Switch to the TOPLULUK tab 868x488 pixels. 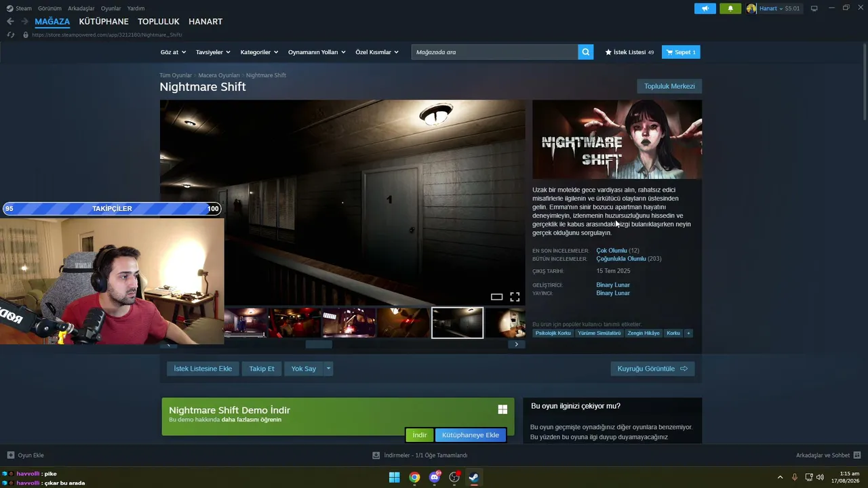[x=159, y=22]
